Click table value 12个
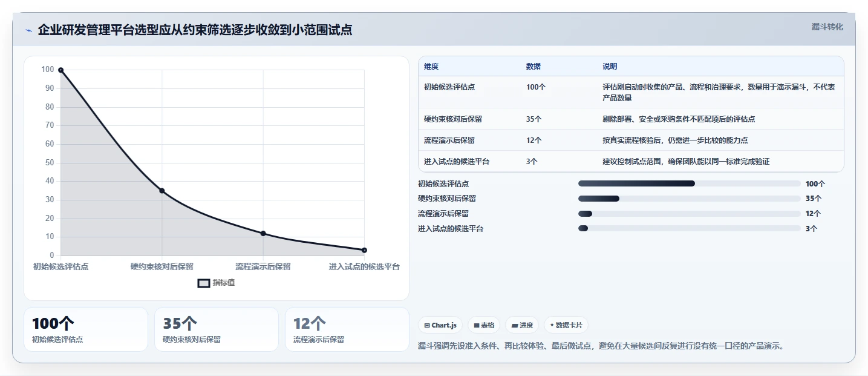 (534, 140)
